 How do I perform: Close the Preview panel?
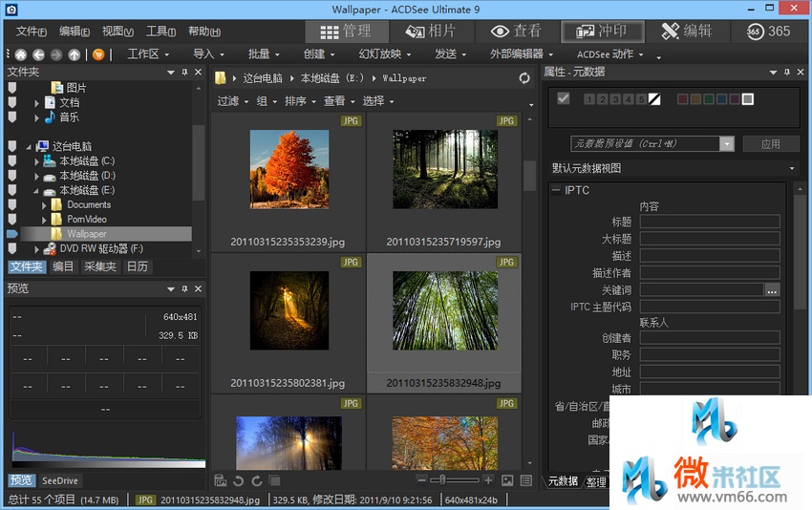(198, 289)
